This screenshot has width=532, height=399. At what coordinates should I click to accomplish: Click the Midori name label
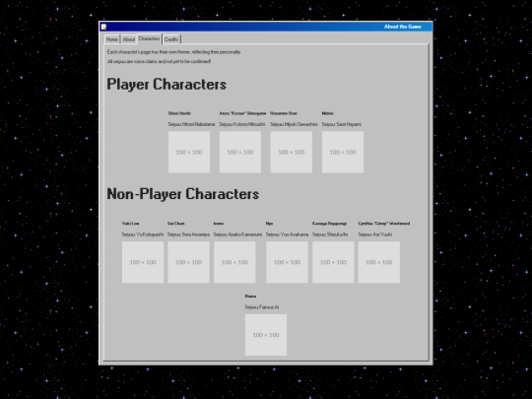328,113
